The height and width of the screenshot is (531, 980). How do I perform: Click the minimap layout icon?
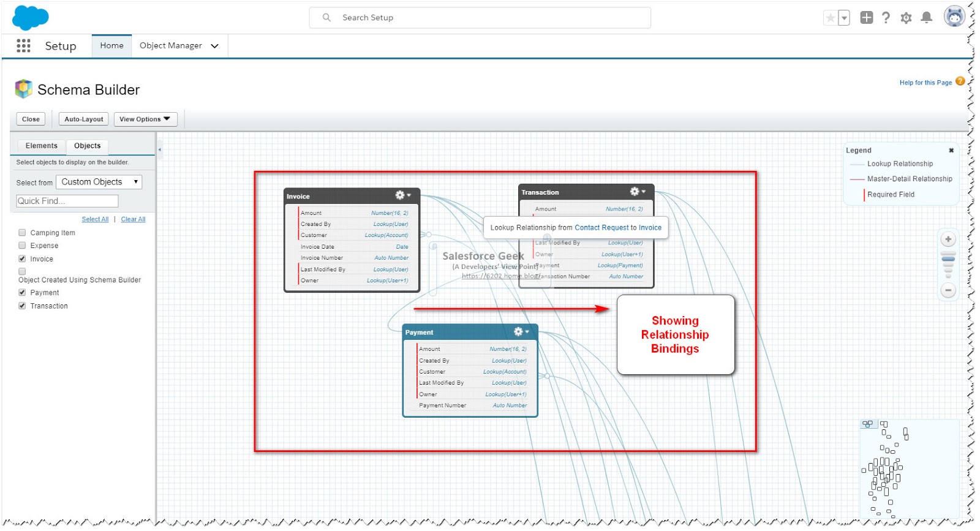(x=867, y=424)
